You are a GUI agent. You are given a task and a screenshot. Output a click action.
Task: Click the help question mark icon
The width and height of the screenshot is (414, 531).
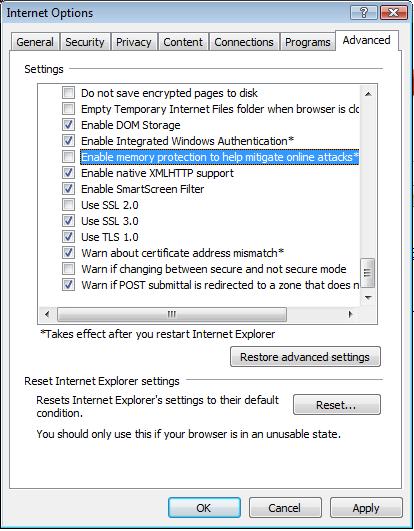pyautogui.click(x=364, y=13)
